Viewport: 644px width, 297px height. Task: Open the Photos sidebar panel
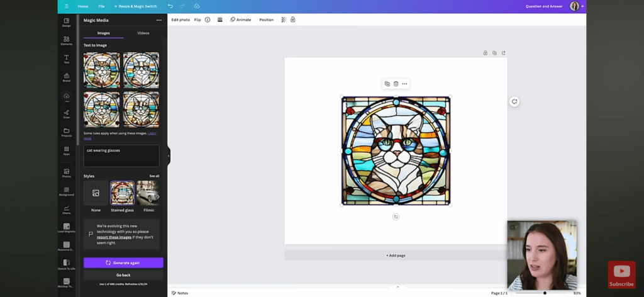point(67,173)
